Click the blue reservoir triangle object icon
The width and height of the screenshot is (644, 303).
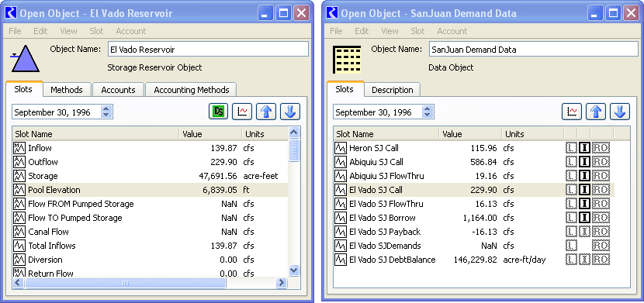[x=25, y=59]
